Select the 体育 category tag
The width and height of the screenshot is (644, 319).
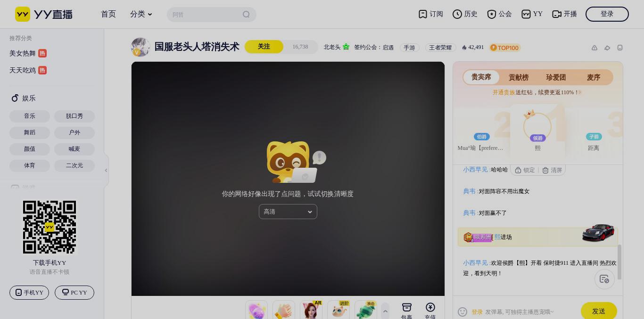30,165
